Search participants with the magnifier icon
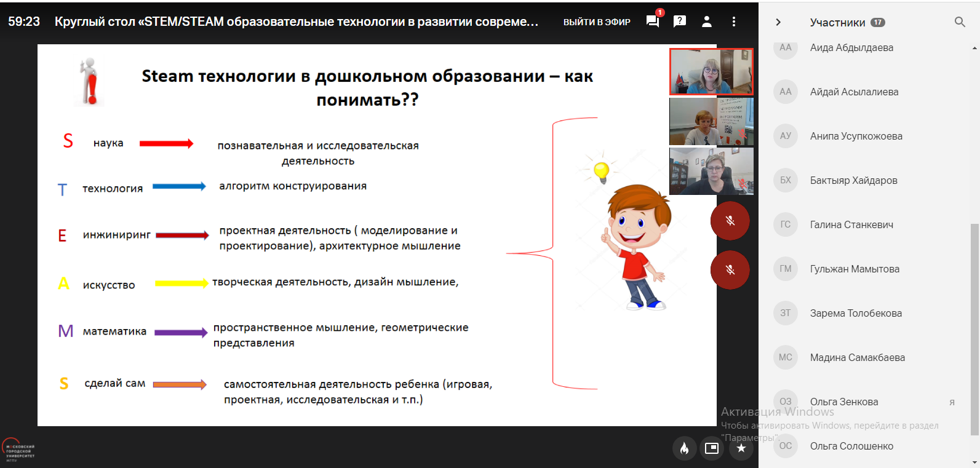 click(960, 22)
